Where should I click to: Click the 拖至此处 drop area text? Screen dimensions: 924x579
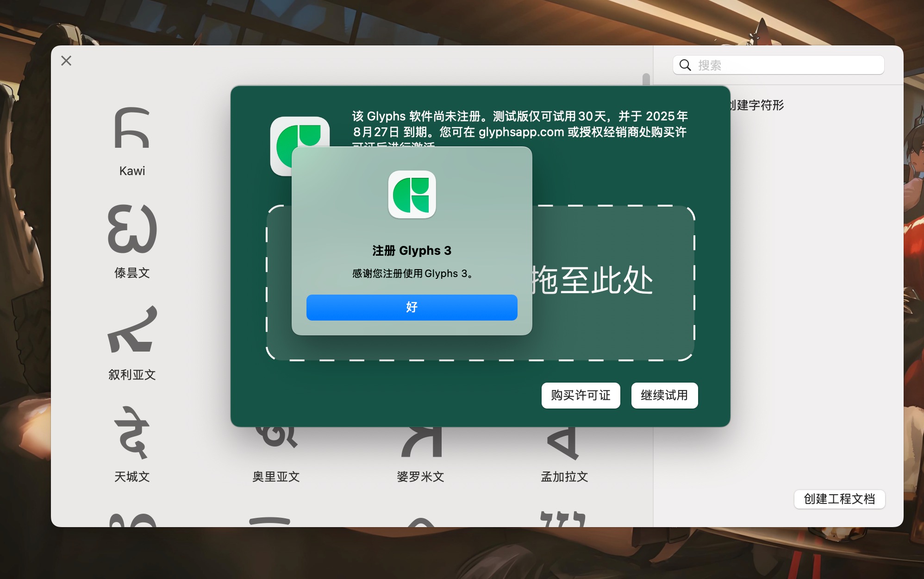coord(592,280)
